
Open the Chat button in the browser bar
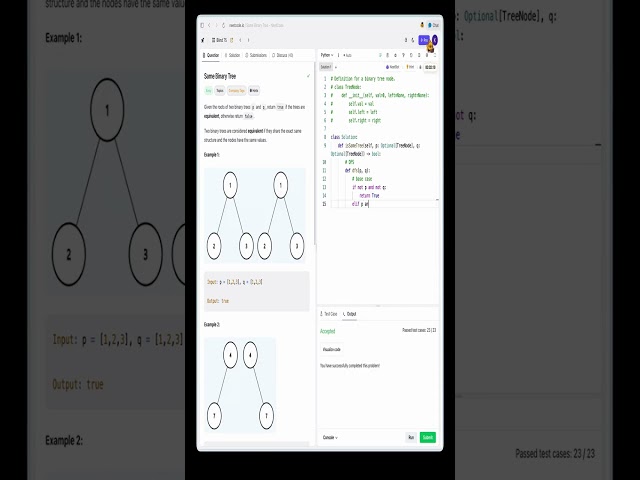(433, 25)
